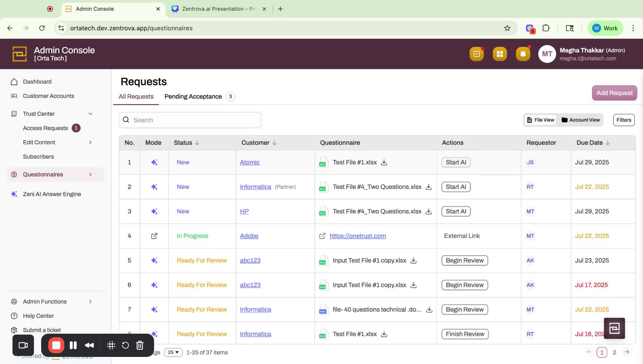The height and width of the screenshot is (364, 643).
Task: Restart the recording with the redo icon
Action: pos(125,345)
